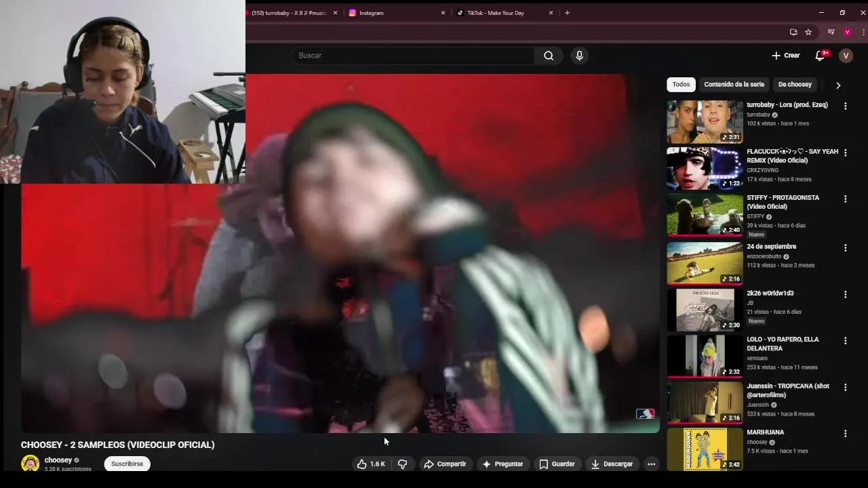Open options for Juanssin TROPICANA video

(845, 388)
